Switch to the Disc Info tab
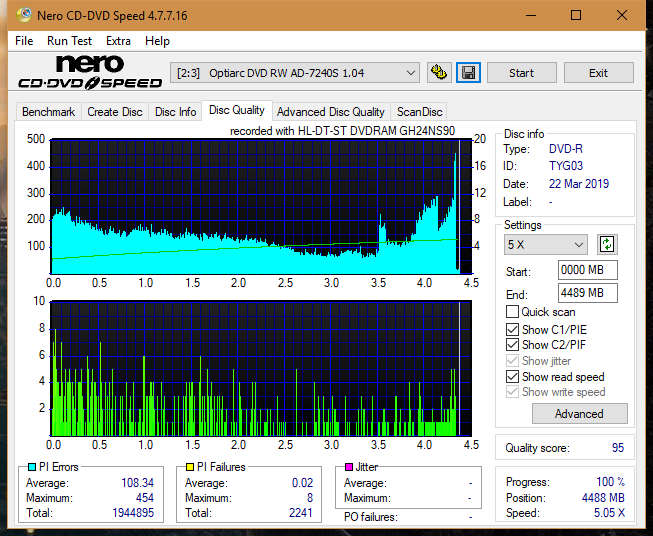This screenshot has height=536, width=653. (175, 112)
